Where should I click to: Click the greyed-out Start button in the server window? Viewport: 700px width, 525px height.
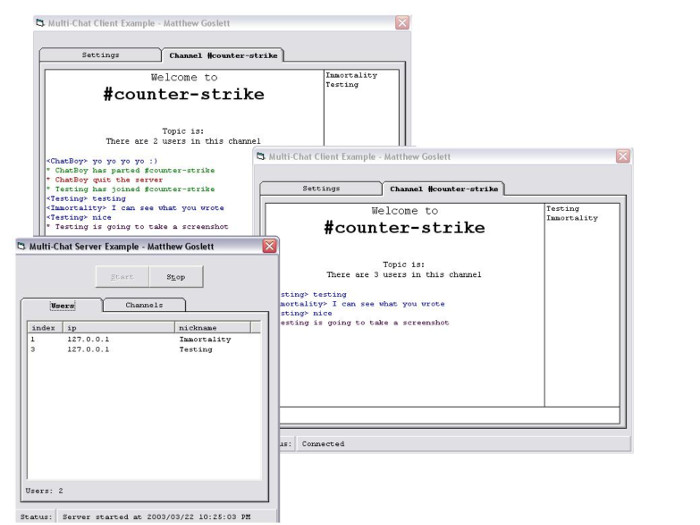coord(122,277)
